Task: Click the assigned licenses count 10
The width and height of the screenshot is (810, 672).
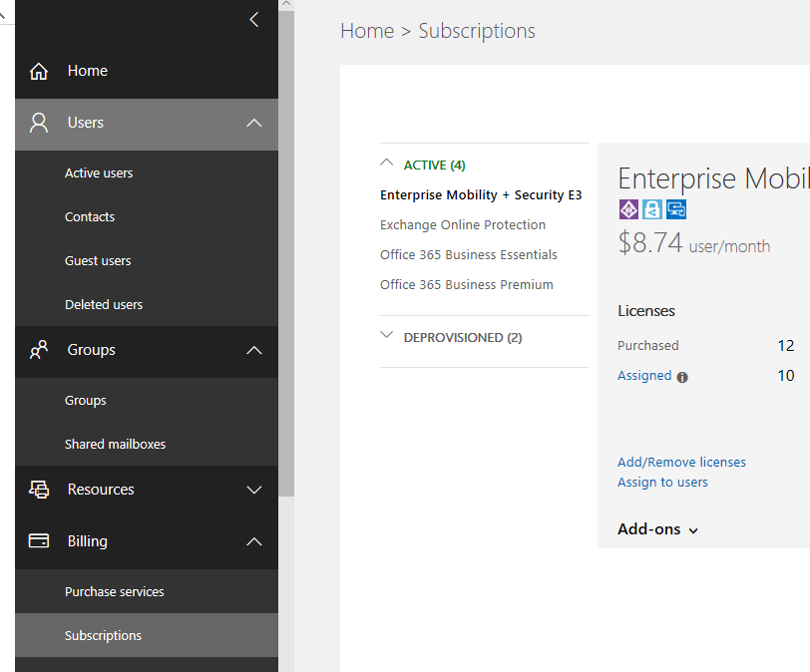Action: click(785, 376)
